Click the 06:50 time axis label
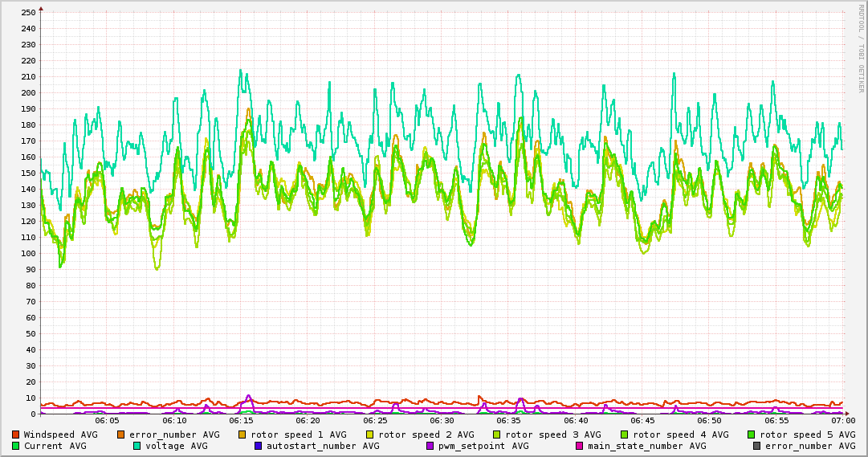The image size is (868, 457). tap(709, 421)
